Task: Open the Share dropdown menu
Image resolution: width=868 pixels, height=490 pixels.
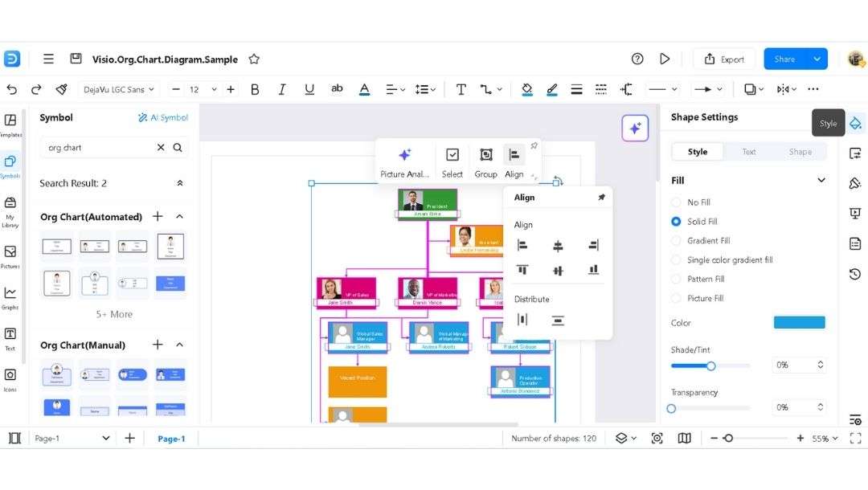Action: coord(818,59)
